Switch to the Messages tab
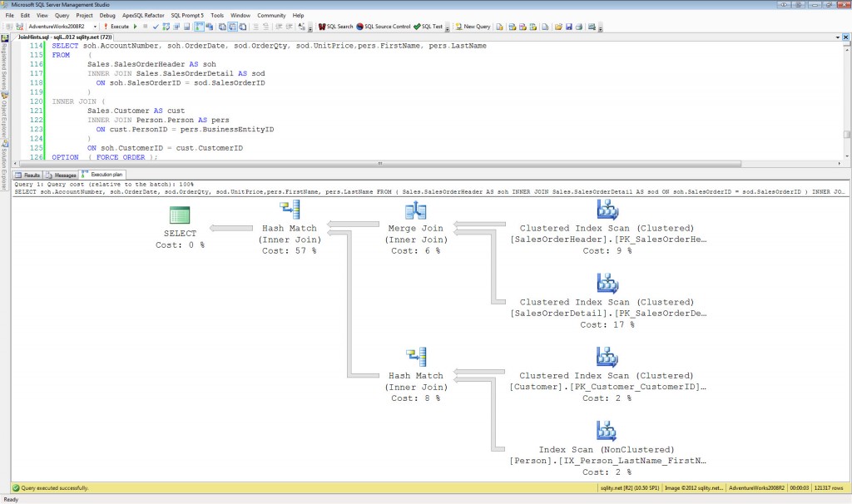The height and width of the screenshot is (504, 852). [x=62, y=175]
